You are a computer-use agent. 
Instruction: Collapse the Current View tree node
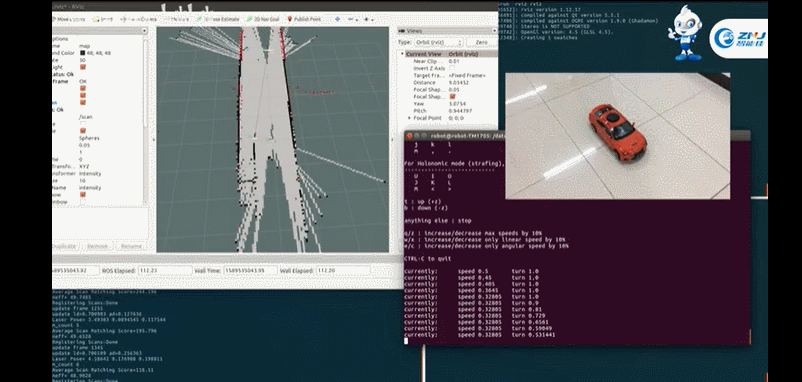point(403,54)
